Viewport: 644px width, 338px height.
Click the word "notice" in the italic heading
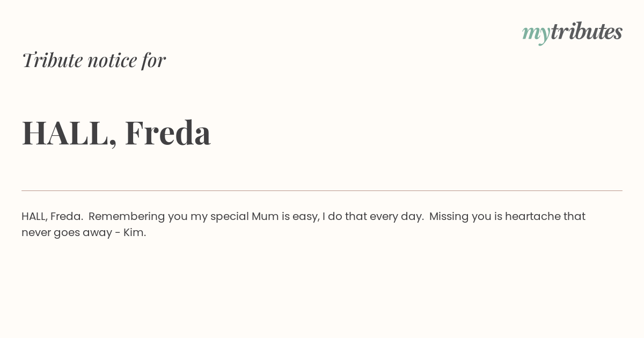112,60
